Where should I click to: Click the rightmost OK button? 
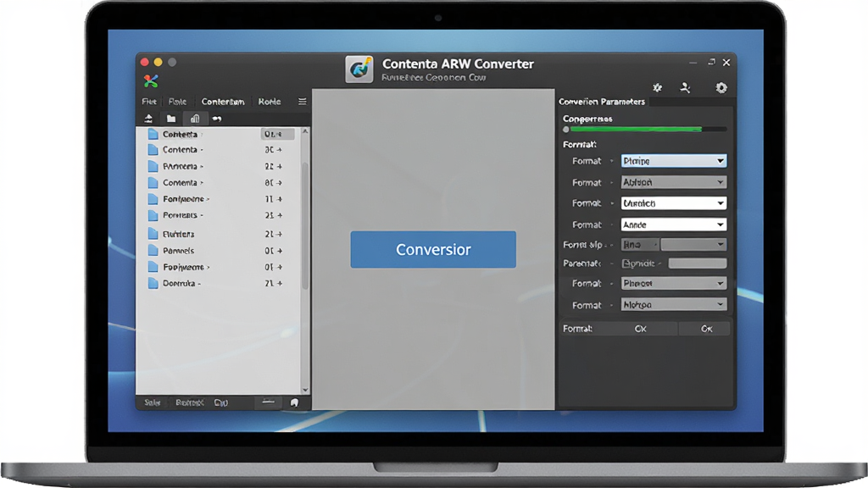(x=706, y=329)
